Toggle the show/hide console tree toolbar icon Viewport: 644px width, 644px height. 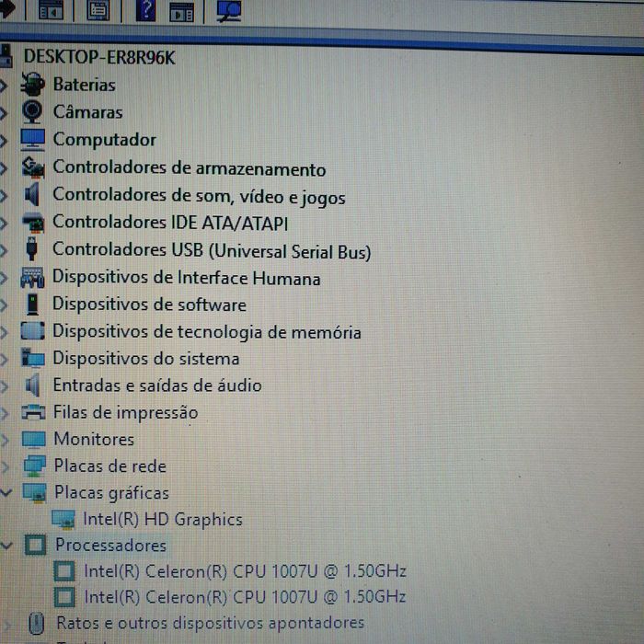[51, 9]
